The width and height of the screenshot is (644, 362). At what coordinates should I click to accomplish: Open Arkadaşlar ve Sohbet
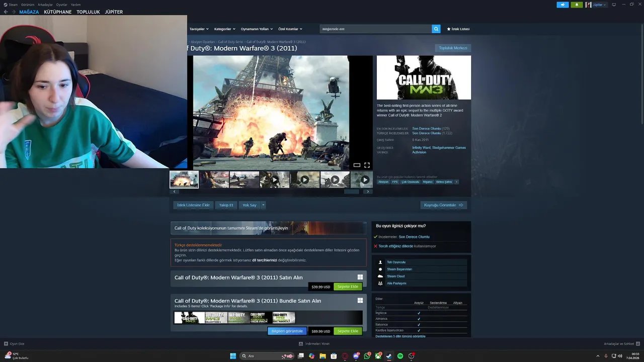pos(622,344)
